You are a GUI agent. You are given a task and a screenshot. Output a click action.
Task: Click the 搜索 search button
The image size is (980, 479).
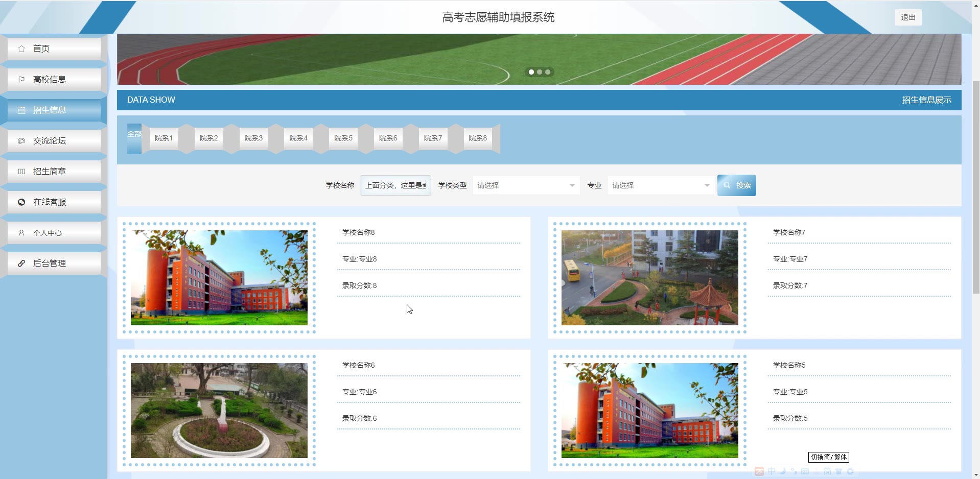click(x=737, y=185)
